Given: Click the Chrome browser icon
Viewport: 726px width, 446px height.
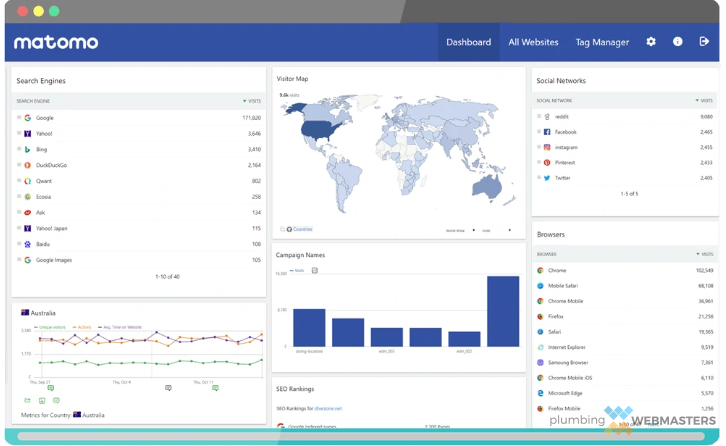Looking at the screenshot, I should [540, 270].
